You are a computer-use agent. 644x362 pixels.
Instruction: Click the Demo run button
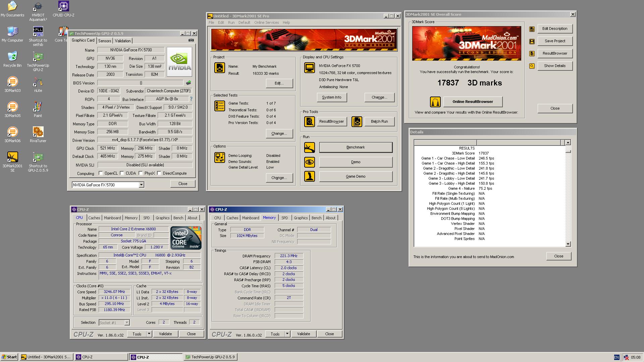pos(356,162)
